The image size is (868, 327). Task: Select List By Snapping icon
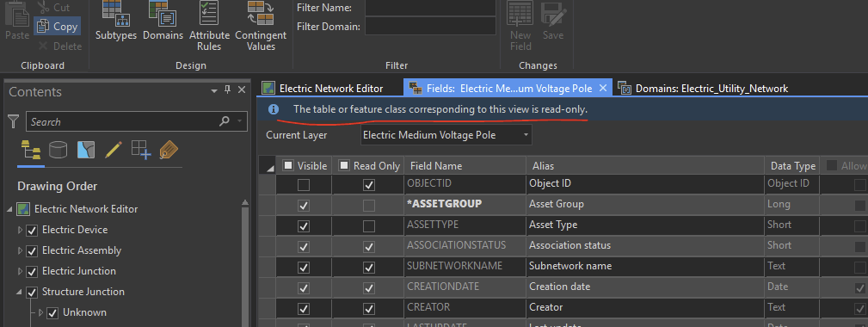pos(141,150)
